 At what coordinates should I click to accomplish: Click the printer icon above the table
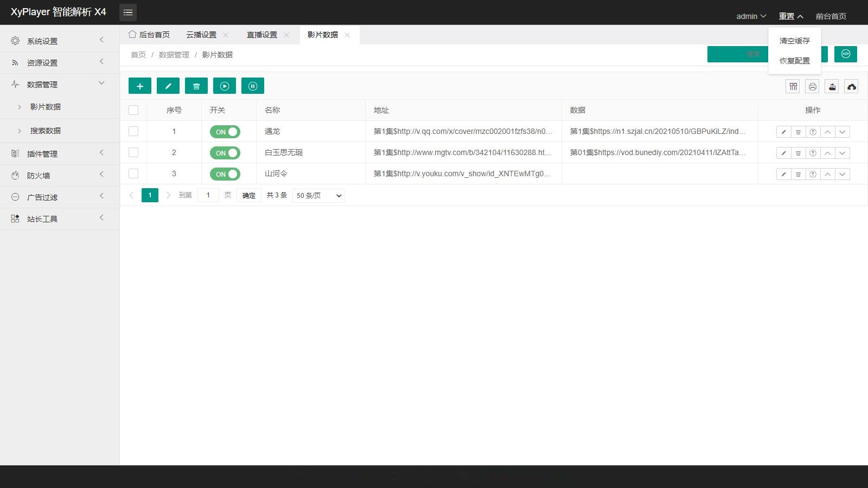(813, 86)
